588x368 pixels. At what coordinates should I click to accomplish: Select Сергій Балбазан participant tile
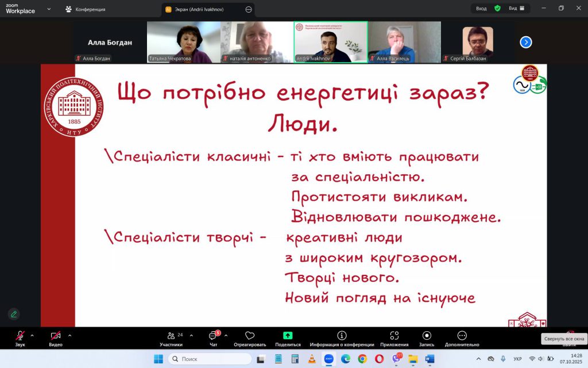[477, 41]
